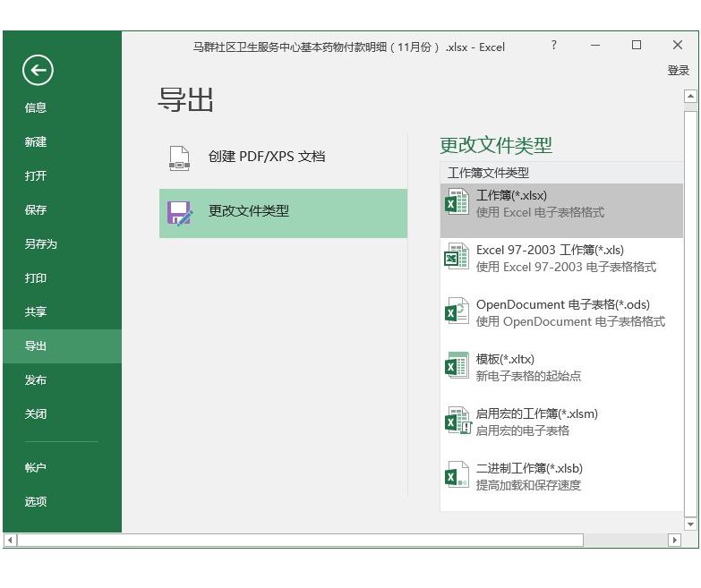Select 打开 in the sidebar

(35, 176)
